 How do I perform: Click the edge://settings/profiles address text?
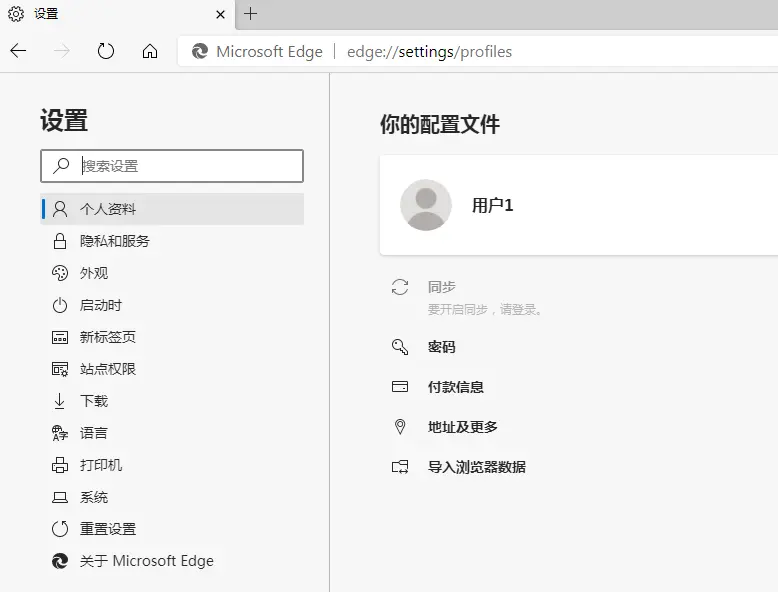(429, 52)
